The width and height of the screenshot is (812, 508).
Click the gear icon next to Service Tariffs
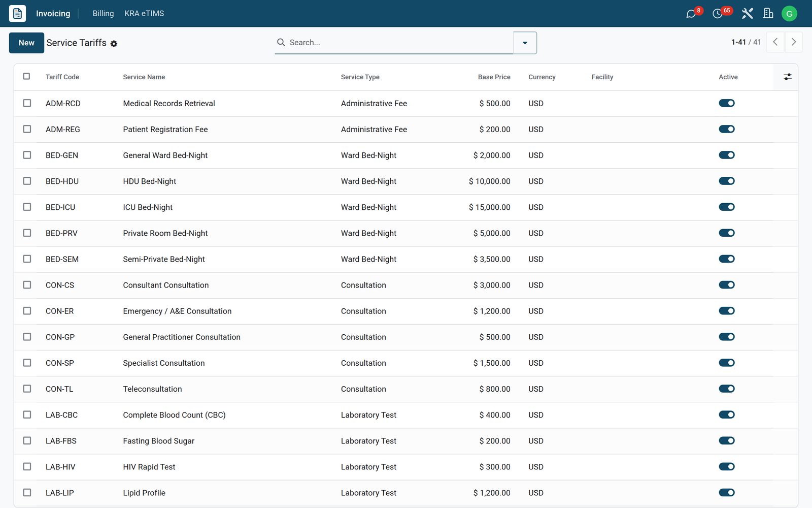[x=114, y=44]
